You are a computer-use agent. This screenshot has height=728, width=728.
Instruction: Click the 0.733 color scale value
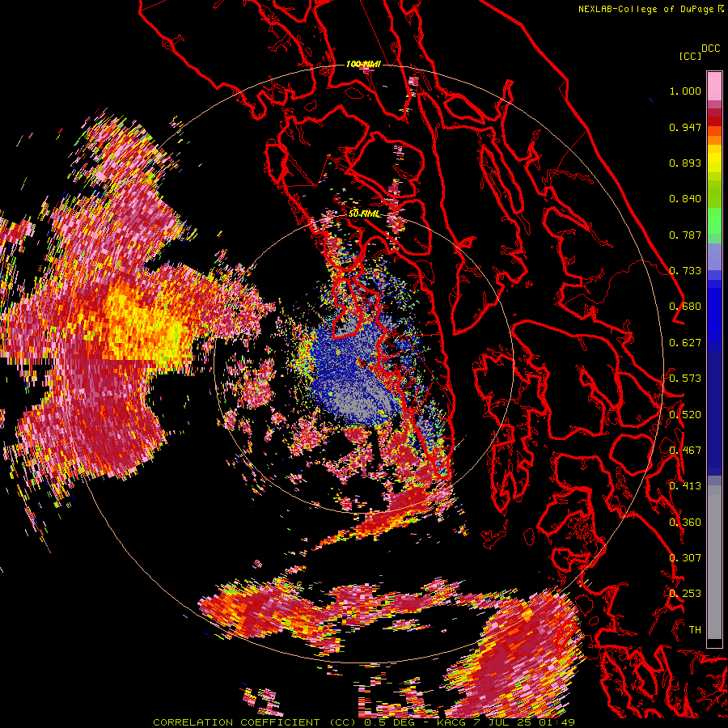685,271
